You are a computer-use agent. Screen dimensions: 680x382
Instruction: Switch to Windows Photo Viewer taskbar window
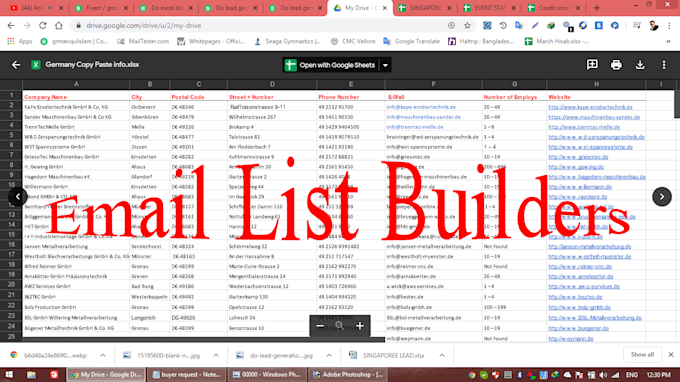tap(267, 375)
